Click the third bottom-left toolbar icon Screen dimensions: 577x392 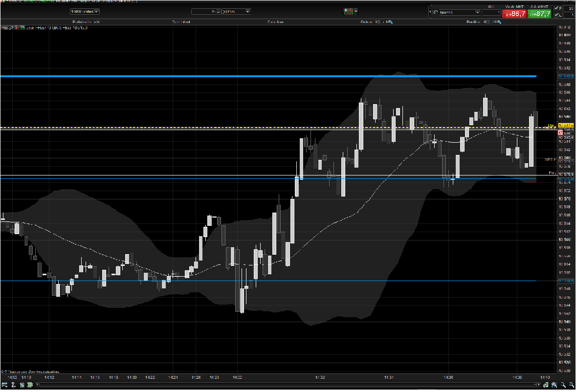pyautogui.click(x=22, y=385)
